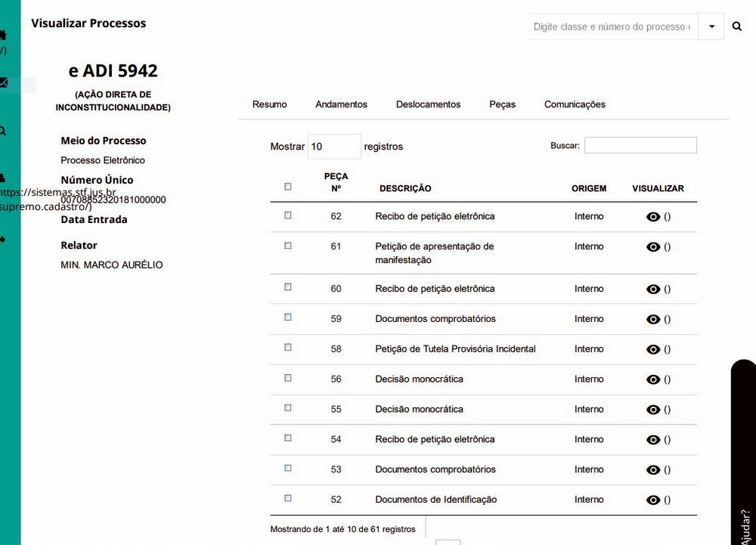The width and height of the screenshot is (756, 545).
Task: Open the envelope messages icon in the sidebar
Action: pyautogui.click(x=4, y=83)
